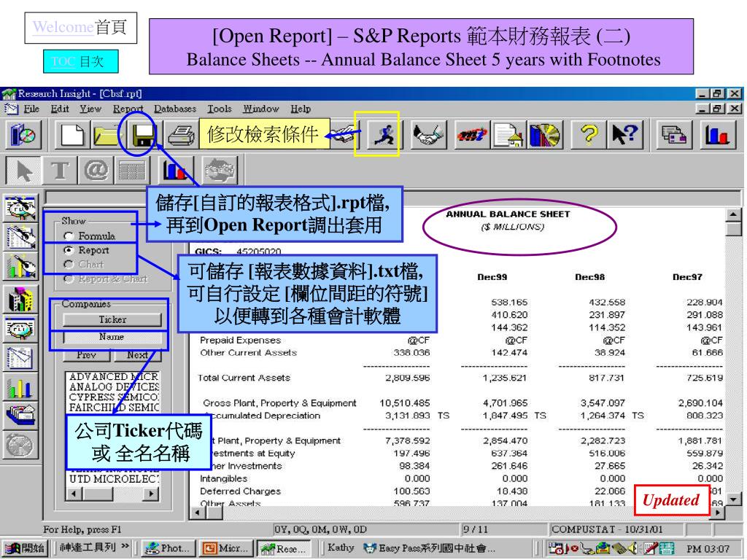Select ANALOG DEVICES in company list
The image size is (747, 560).
pyautogui.click(x=114, y=386)
